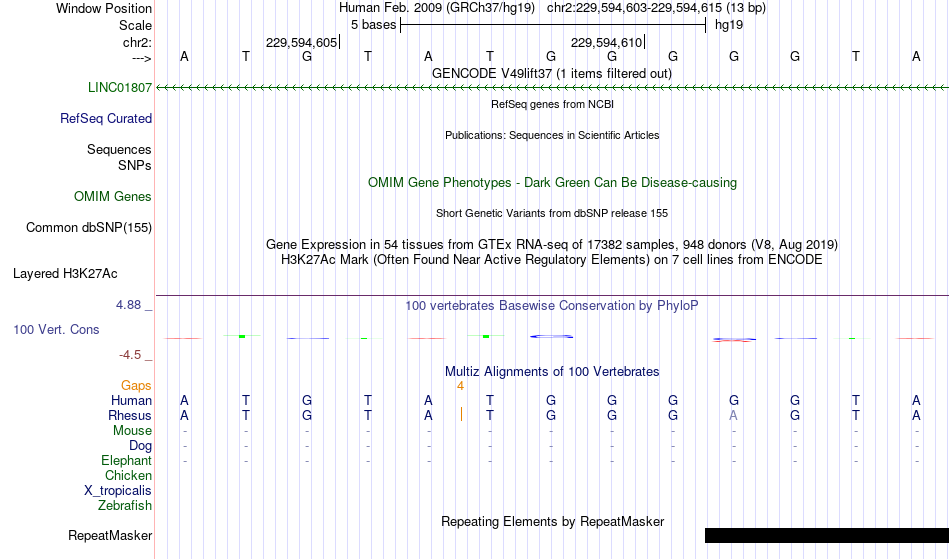The width and height of the screenshot is (950, 559).
Task: Click the orange Gaps label
Action: tap(136, 385)
